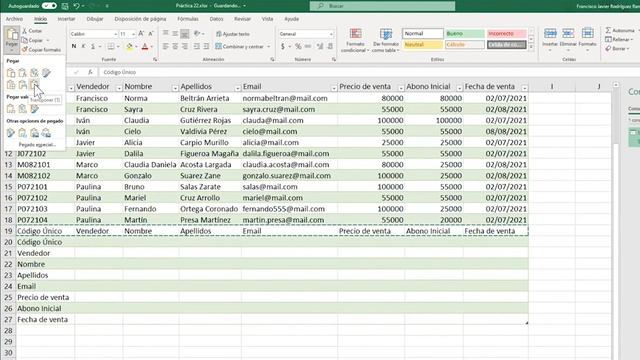The height and width of the screenshot is (360, 640).
Task: Click the large Pegar button
Action: (12, 40)
